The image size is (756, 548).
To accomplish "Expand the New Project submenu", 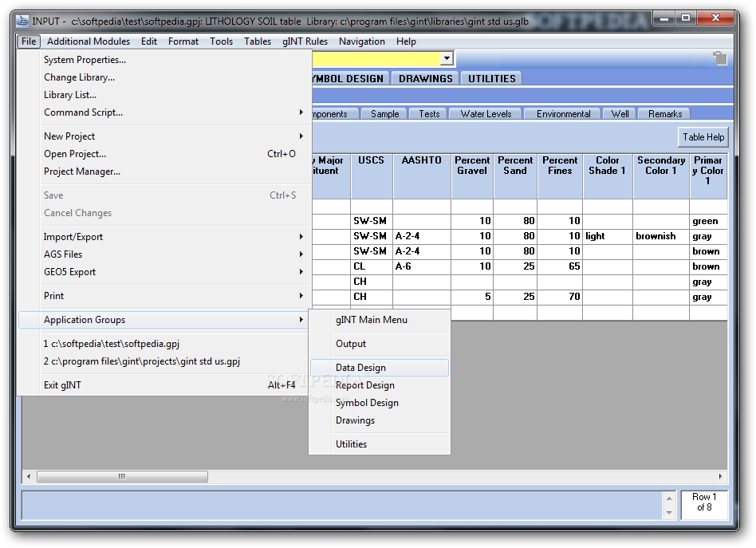I will (x=301, y=136).
